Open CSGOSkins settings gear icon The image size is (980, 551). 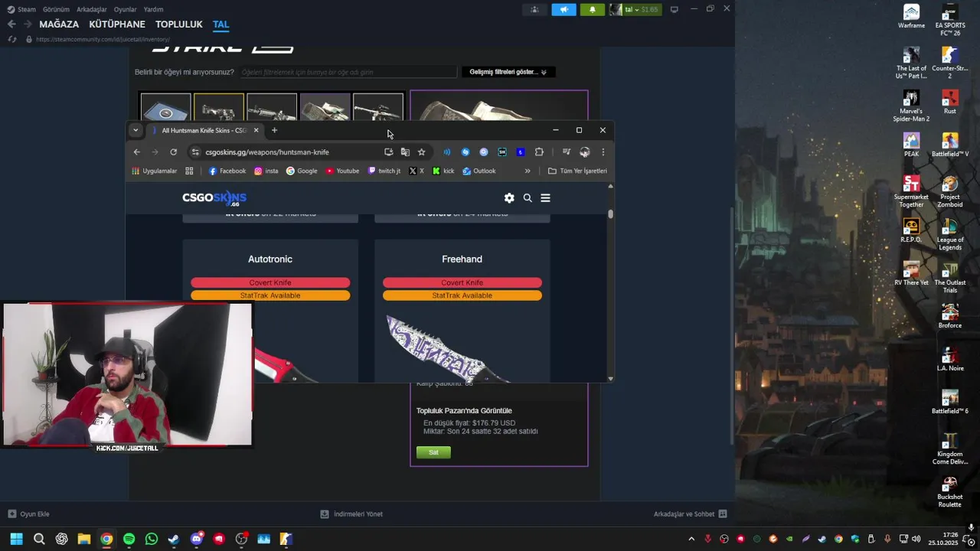point(509,197)
